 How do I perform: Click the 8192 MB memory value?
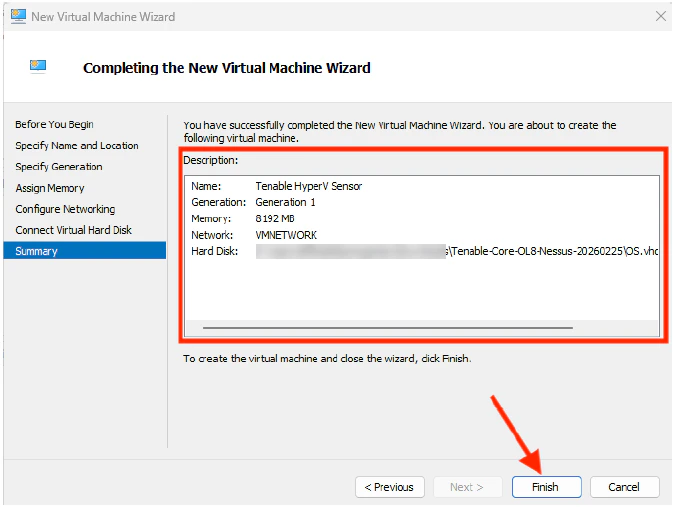coord(275,219)
